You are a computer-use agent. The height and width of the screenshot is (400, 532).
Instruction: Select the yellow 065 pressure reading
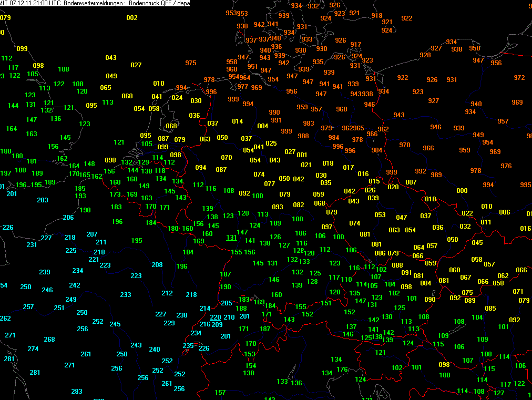106,88
